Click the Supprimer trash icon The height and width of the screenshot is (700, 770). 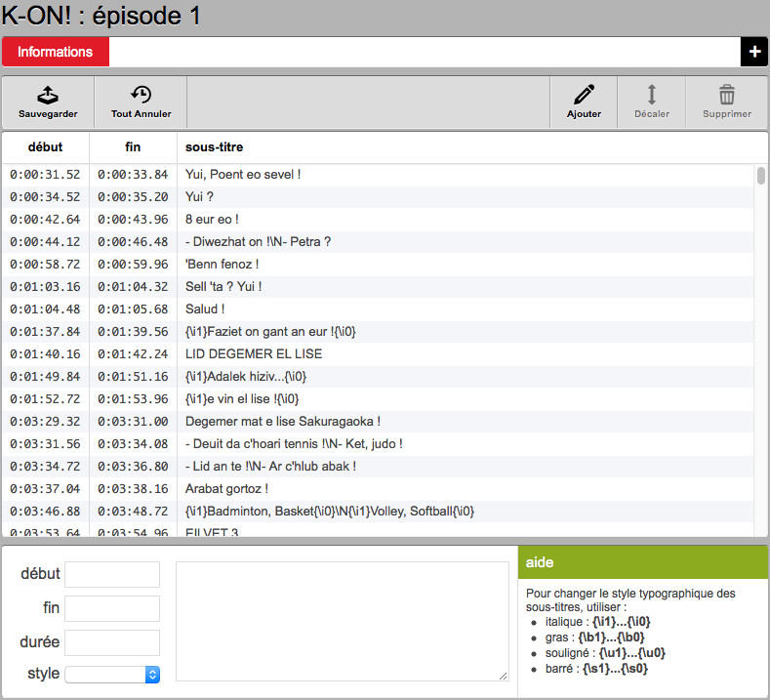(x=727, y=95)
